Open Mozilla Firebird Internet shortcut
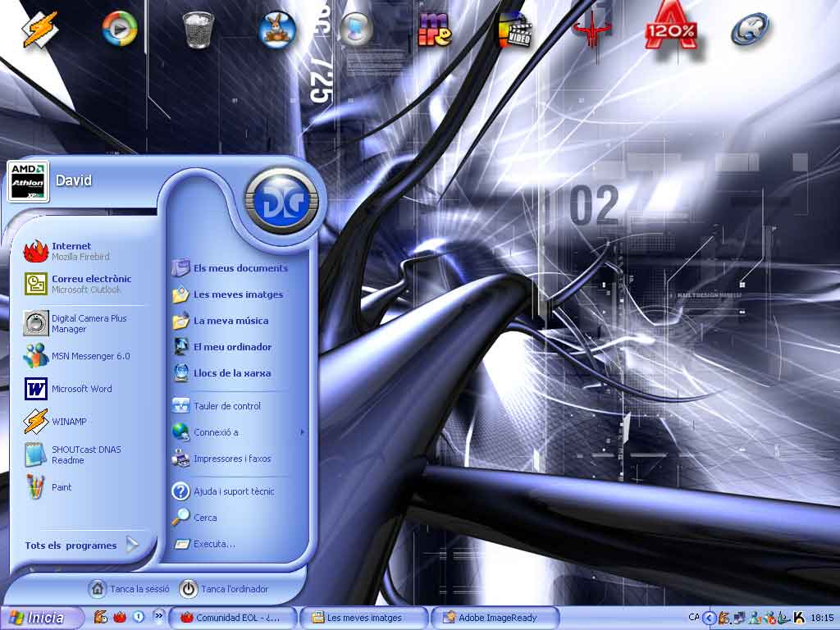Image resolution: width=840 pixels, height=630 pixels. pos(71,251)
